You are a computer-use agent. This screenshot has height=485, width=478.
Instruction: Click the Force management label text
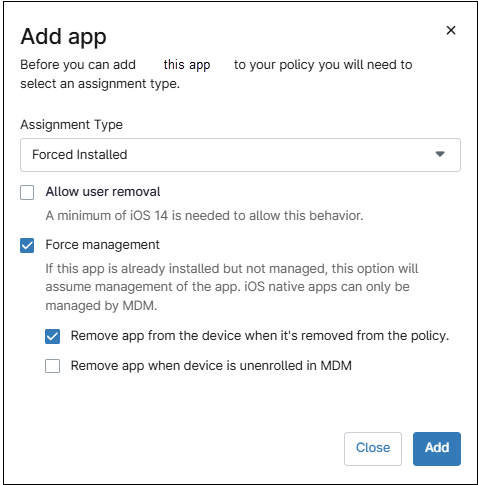click(x=103, y=245)
